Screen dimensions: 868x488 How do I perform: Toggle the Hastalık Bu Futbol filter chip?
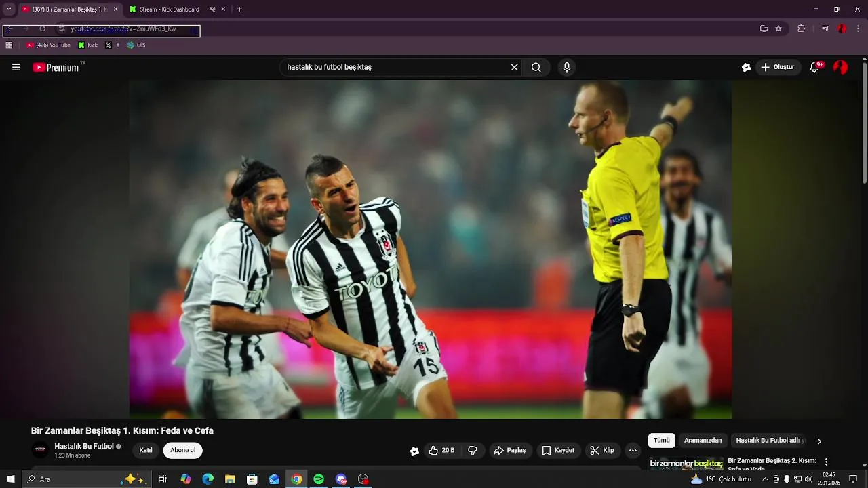pyautogui.click(x=770, y=441)
